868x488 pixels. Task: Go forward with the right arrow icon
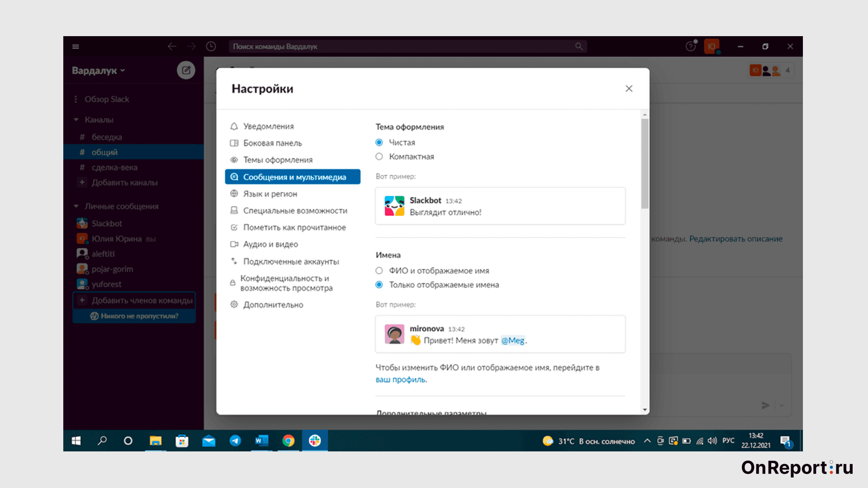(191, 47)
